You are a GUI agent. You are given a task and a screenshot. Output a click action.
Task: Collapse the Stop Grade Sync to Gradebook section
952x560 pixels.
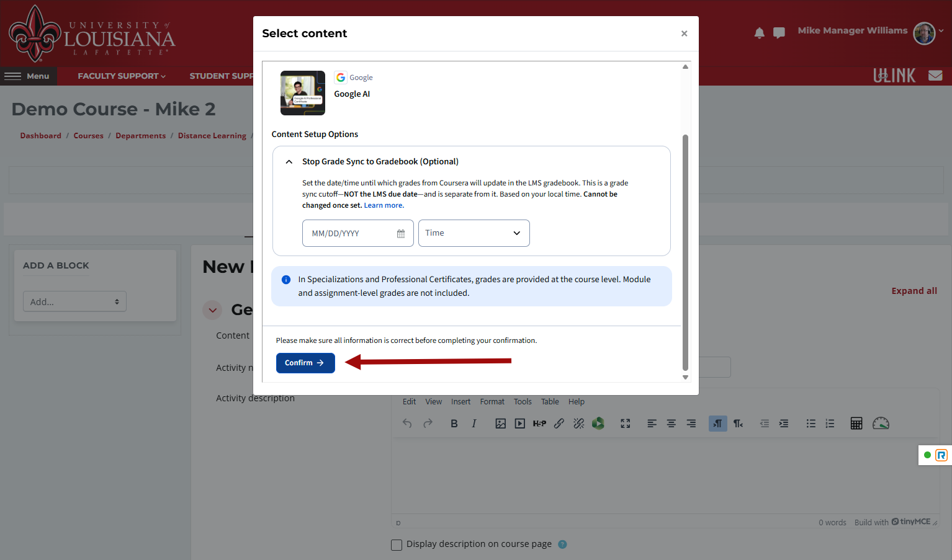[289, 162]
